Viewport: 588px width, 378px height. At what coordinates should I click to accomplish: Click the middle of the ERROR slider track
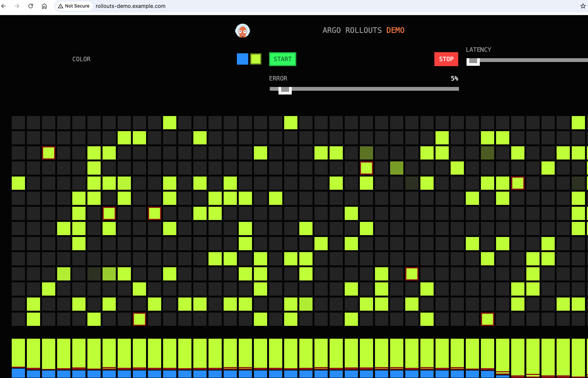tap(364, 89)
